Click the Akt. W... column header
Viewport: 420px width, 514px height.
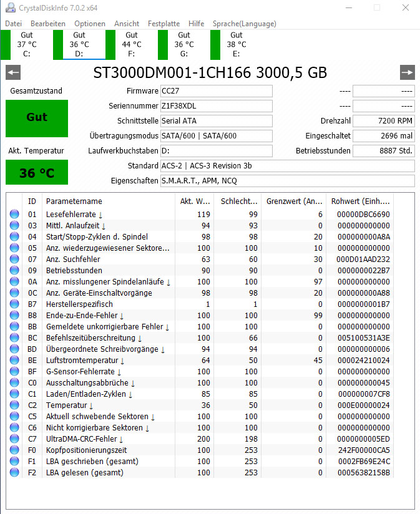pos(195,201)
